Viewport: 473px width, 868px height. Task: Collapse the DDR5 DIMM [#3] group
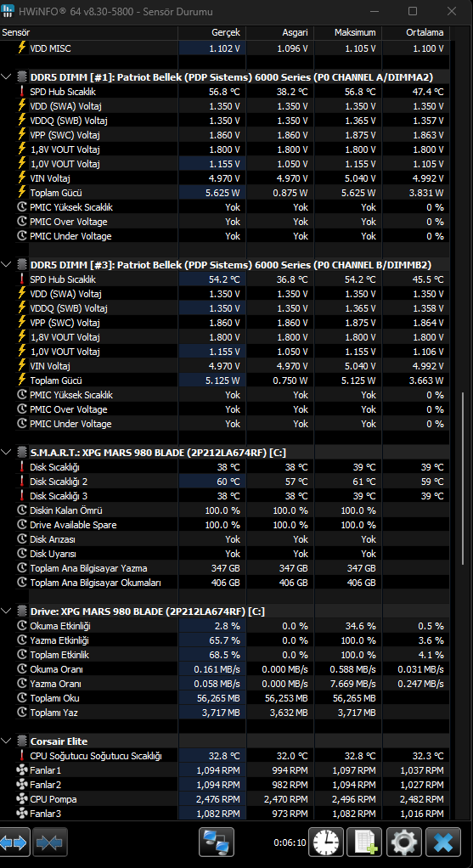point(6,265)
